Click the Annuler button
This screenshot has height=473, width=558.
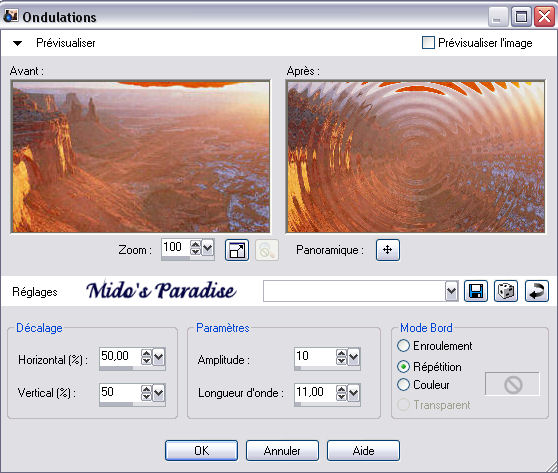point(282,451)
